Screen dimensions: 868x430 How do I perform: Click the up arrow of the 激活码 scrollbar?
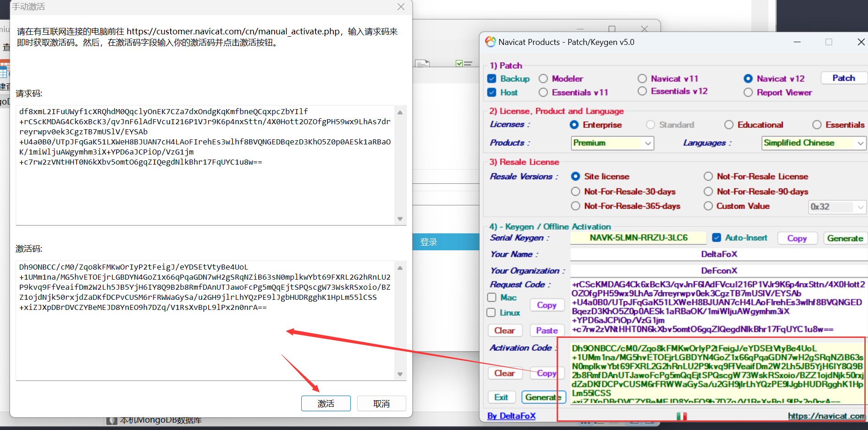400,268
